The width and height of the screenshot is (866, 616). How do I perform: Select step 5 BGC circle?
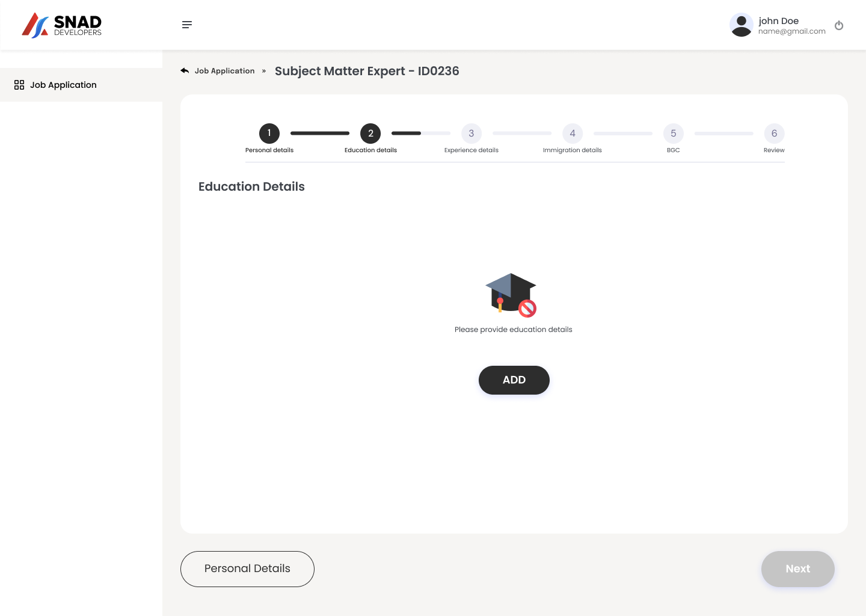click(674, 134)
